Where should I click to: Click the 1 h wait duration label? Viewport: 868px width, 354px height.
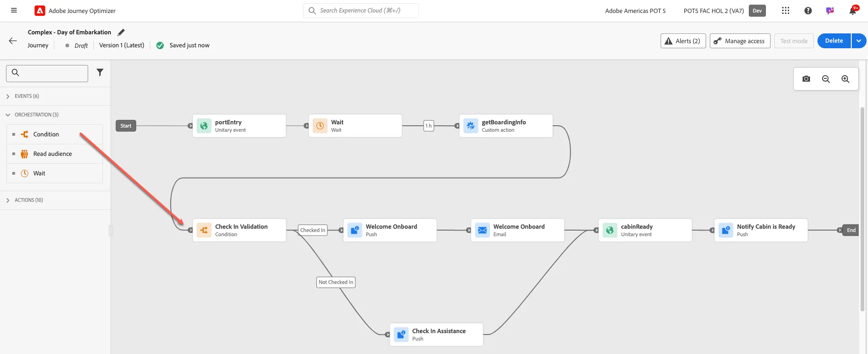(x=429, y=126)
